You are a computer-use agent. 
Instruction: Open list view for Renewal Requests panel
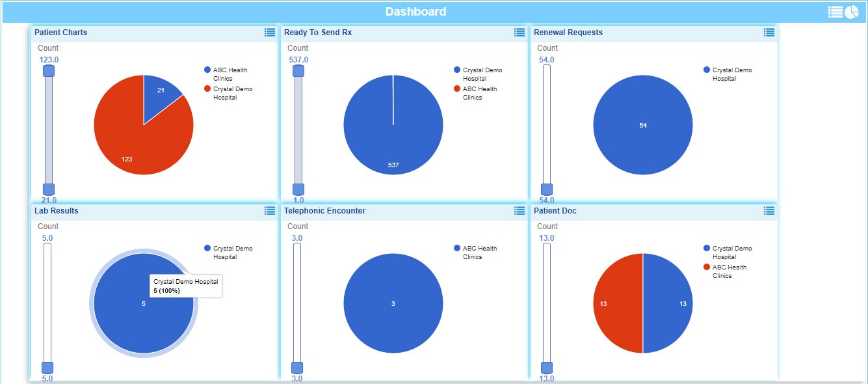tap(769, 33)
